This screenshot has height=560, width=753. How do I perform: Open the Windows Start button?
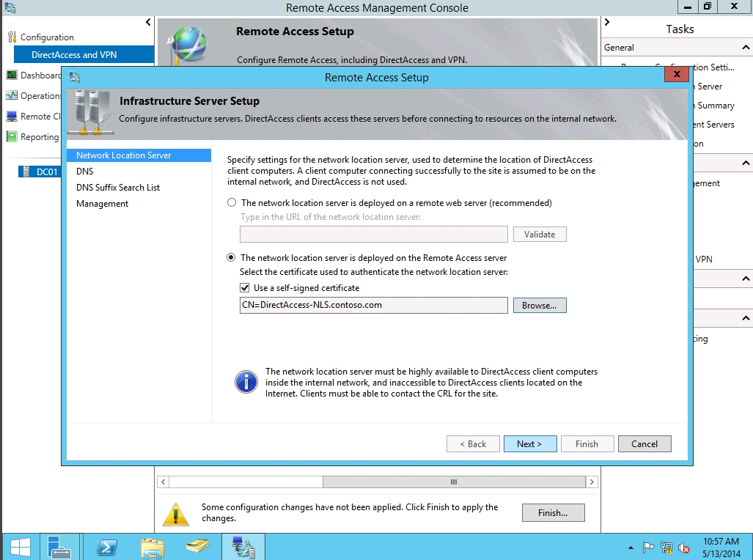pyautogui.click(x=21, y=547)
